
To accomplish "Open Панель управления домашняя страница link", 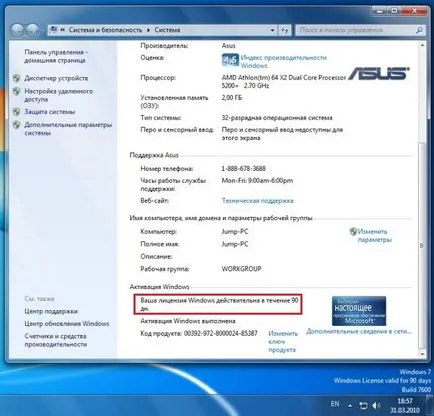I will click(56, 56).
